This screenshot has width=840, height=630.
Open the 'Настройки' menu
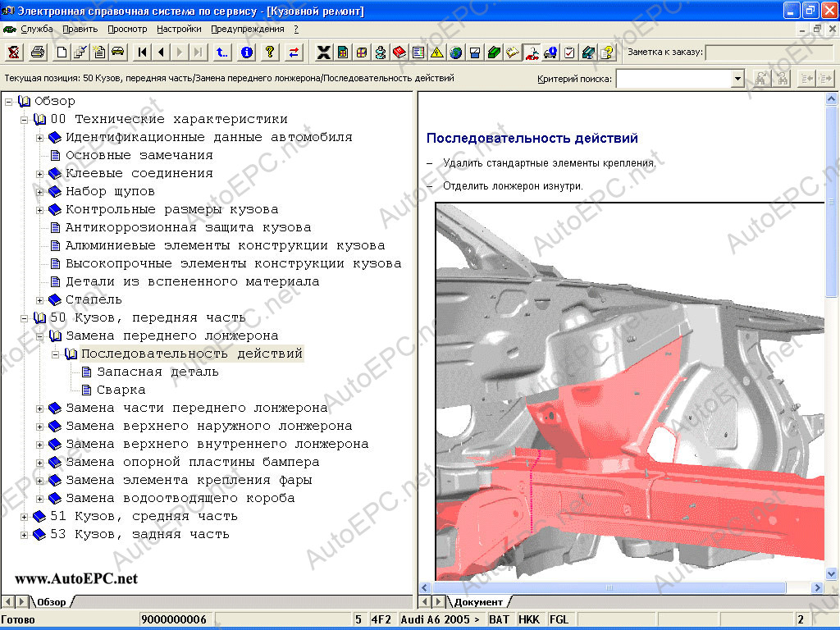tap(178, 29)
